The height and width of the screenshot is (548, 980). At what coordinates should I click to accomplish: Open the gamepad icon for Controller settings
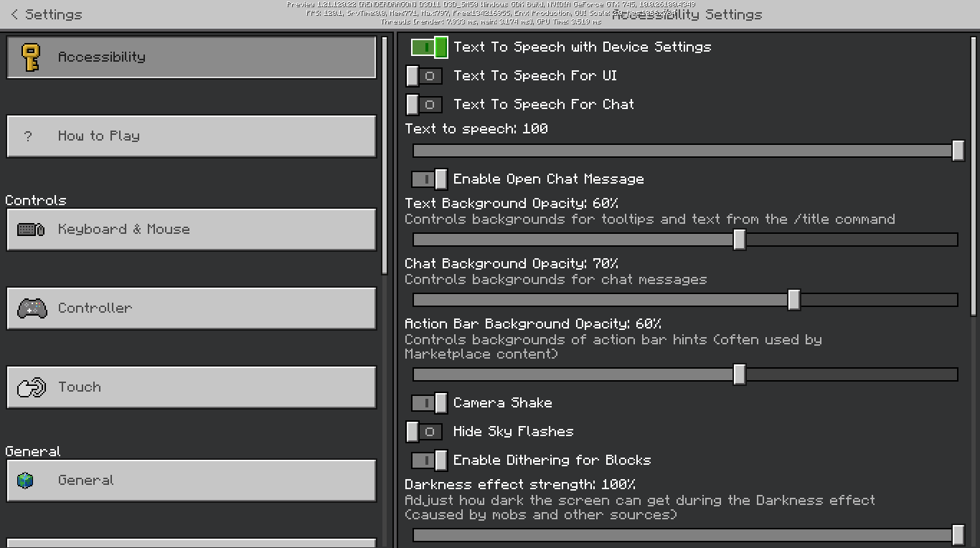pos(32,308)
